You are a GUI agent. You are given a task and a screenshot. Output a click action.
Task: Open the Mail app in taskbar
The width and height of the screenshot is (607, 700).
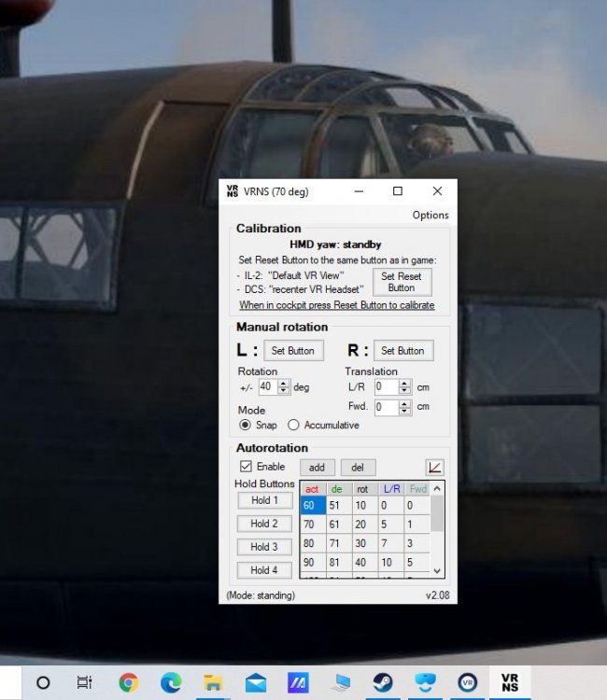(x=255, y=683)
